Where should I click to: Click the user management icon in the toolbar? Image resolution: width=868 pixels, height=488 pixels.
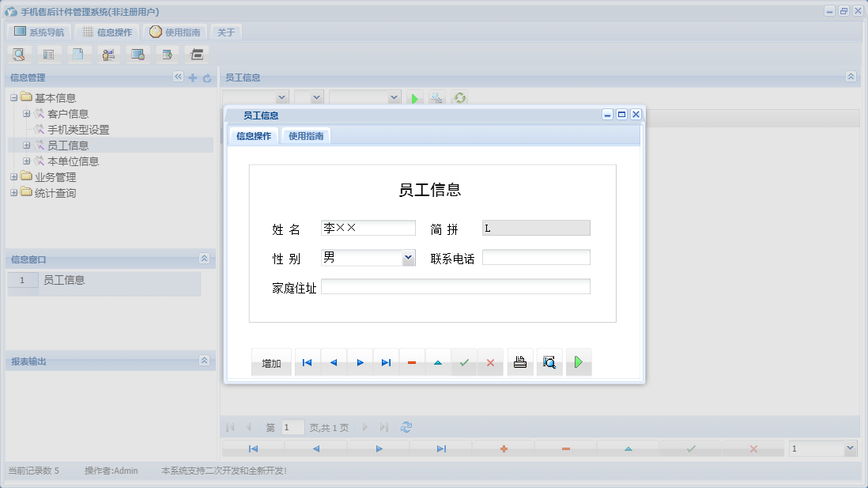pyautogui.click(x=108, y=54)
